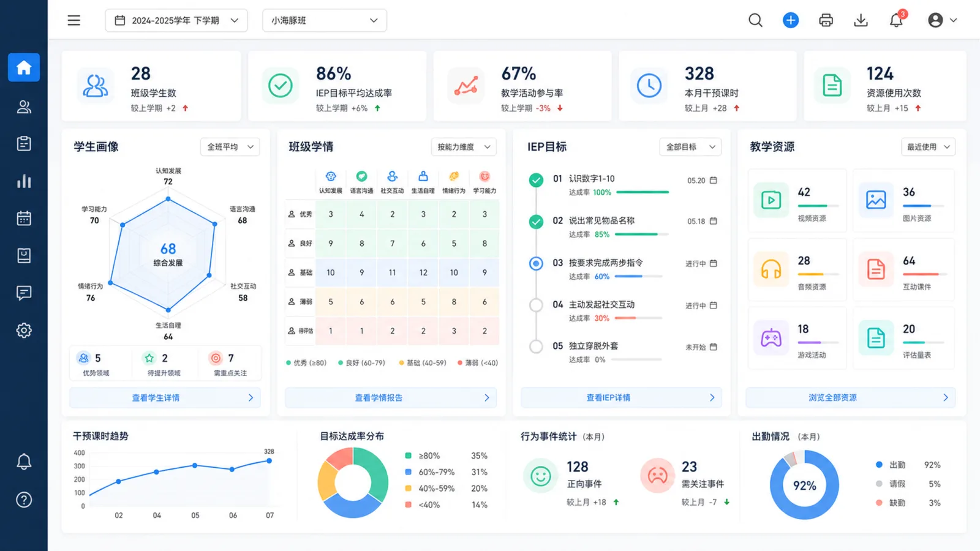Click the 视频资源 video icon
Viewport: 980px width, 551px height.
pos(771,200)
